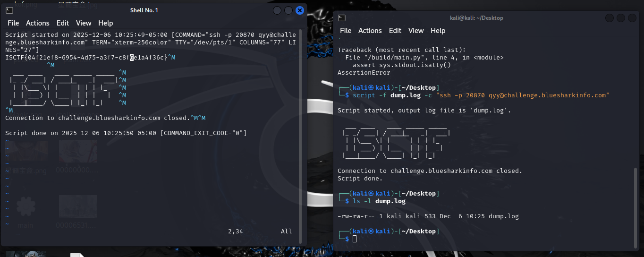Click 'File "/build/main.py", line 4' line
This screenshot has height=257, width=644.
[424, 58]
